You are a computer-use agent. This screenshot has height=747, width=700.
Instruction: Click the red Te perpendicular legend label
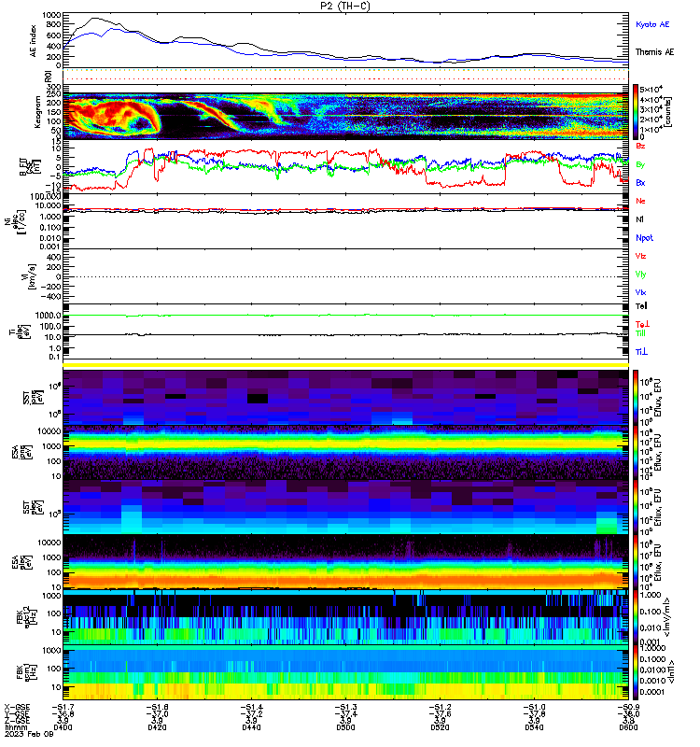point(642,324)
